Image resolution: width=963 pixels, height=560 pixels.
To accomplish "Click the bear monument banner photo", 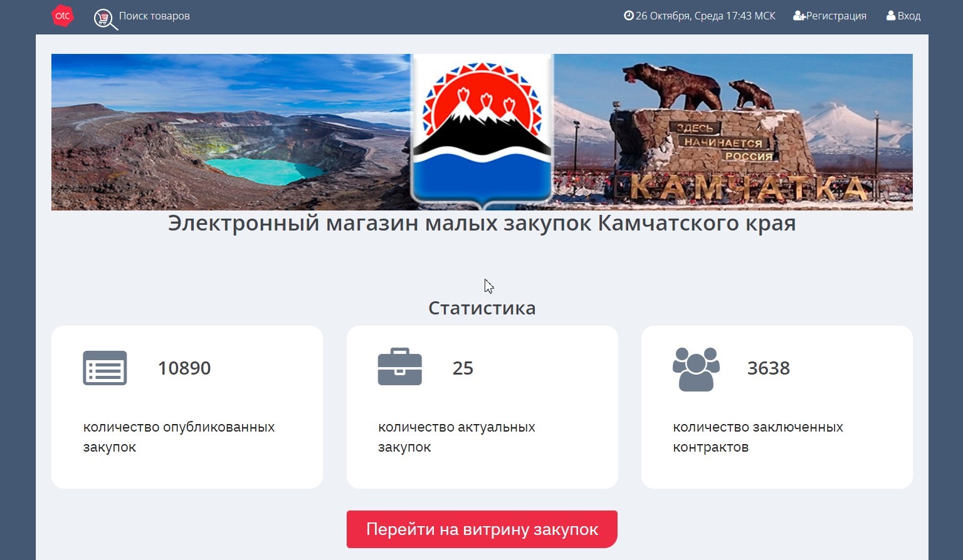I will pos(733,132).
